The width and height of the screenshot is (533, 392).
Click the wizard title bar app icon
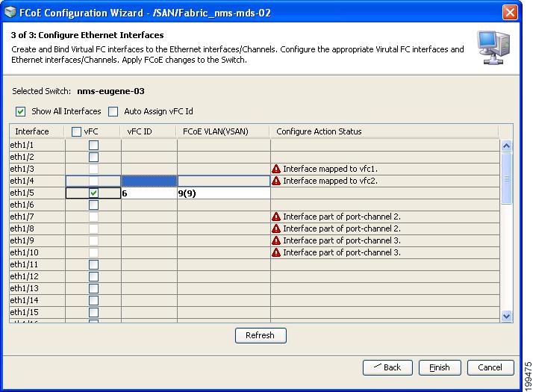tap(10, 12)
